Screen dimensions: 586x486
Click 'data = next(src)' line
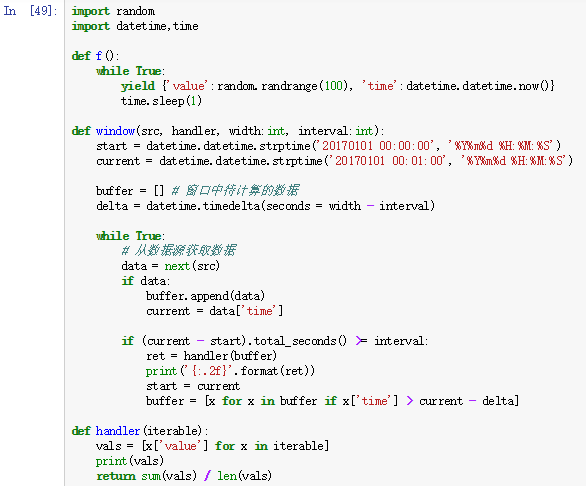click(x=170, y=266)
